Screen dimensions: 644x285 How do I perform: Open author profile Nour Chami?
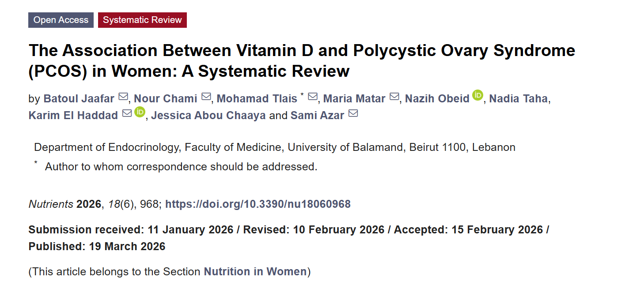[166, 99]
